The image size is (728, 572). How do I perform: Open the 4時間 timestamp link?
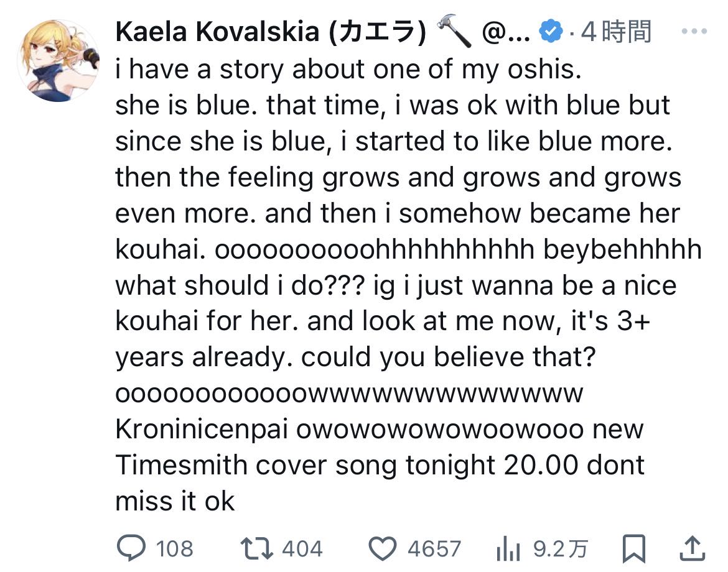coord(616,32)
